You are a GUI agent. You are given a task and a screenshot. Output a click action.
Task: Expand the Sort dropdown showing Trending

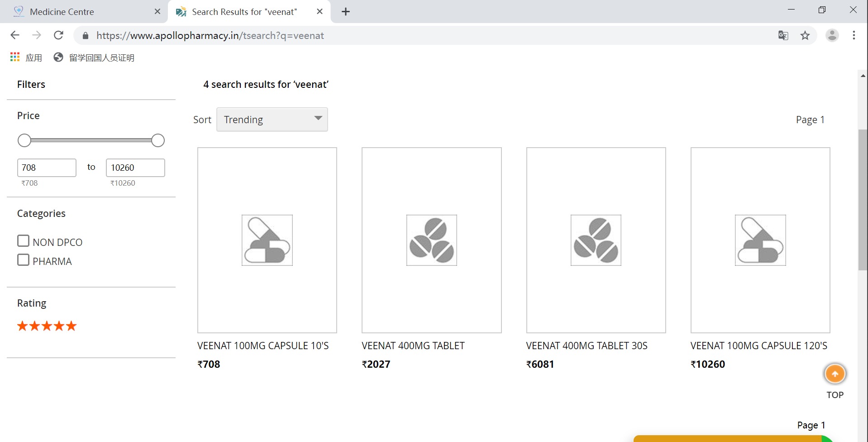click(272, 120)
